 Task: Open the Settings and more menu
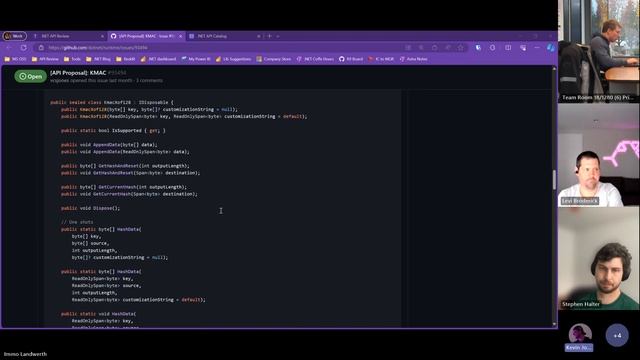[x=537, y=48]
